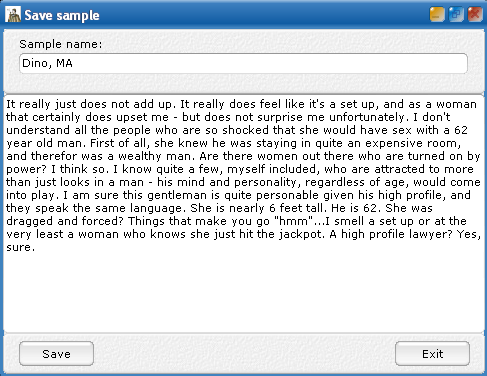Click the 'Sample name:' label
The width and height of the screenshot is (487, 376).
coord(61,44)
